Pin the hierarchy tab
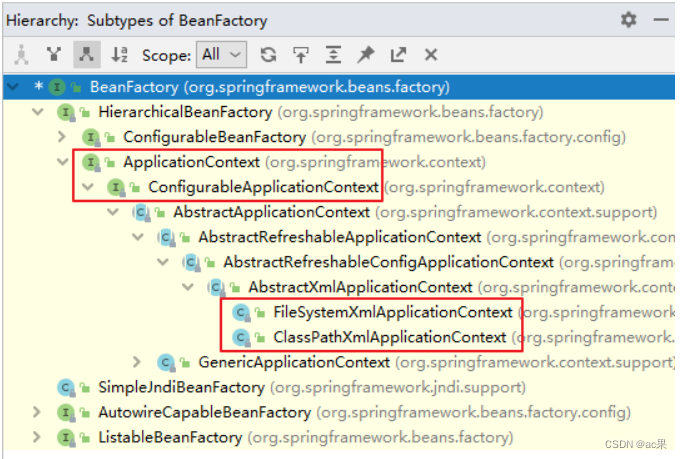 pos(366,55)
